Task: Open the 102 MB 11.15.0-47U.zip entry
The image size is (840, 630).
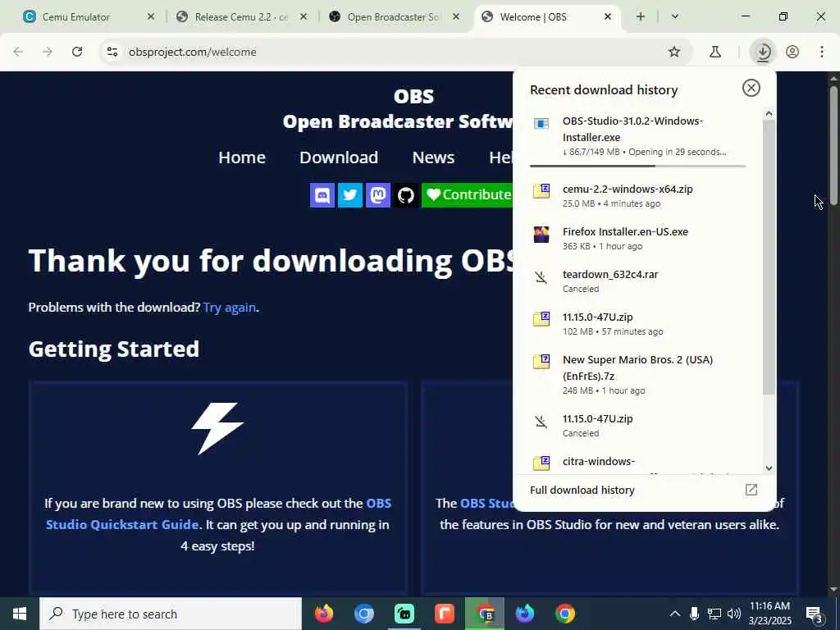Action: coord(637,323)
